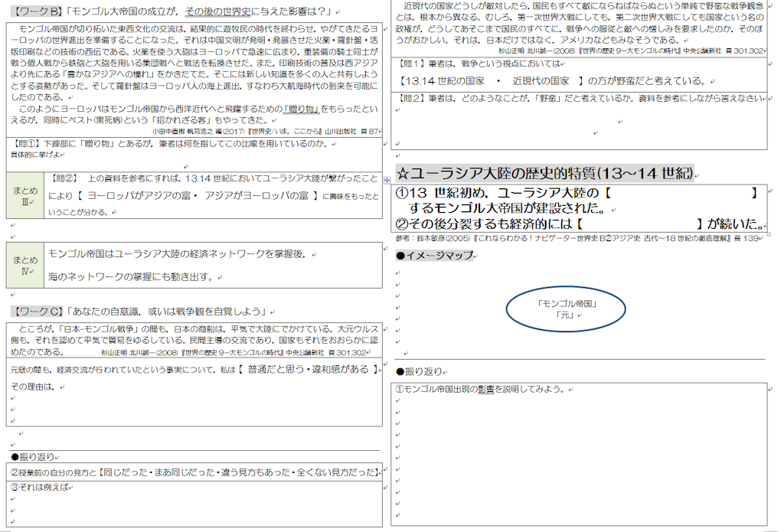The image size is (784, 532).
Task: Click the 【問②】 label in まとめⅢ row
Action: [x=64, y=178]
